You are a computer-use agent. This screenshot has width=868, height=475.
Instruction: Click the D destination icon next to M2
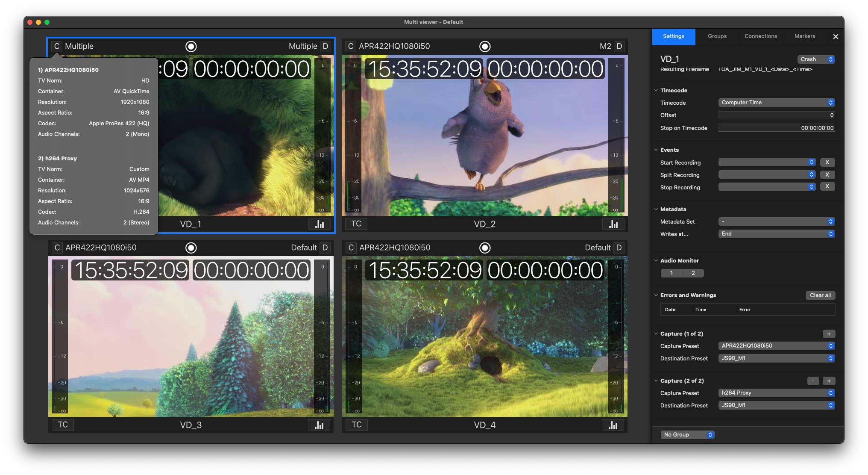[x=619, y=46]
